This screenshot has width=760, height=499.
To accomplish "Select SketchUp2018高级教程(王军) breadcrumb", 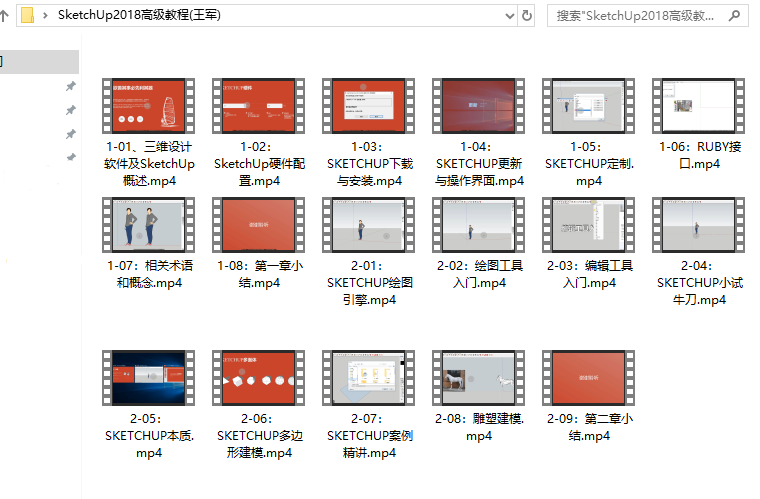I will pos(139,15).
